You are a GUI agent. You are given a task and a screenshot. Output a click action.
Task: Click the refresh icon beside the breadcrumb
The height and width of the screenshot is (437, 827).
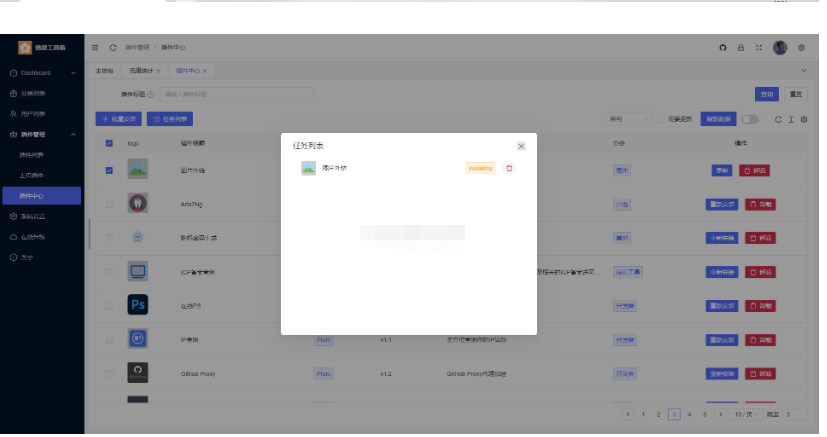113,47
